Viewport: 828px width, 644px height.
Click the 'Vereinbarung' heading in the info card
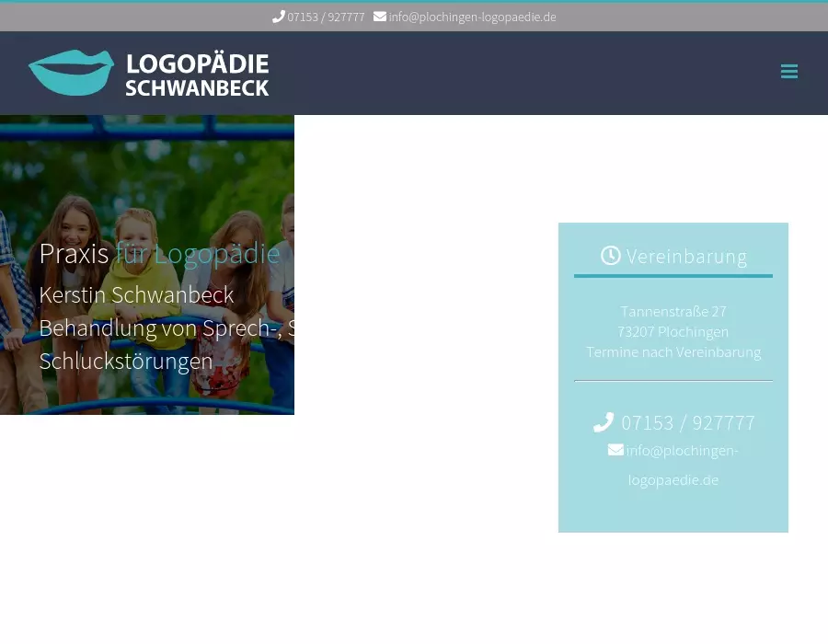(x=686, y=257)
